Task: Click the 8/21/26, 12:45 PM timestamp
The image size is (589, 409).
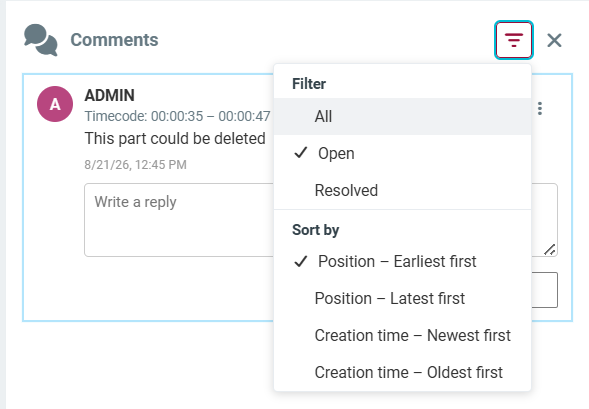Action: (x=135, y=165)
